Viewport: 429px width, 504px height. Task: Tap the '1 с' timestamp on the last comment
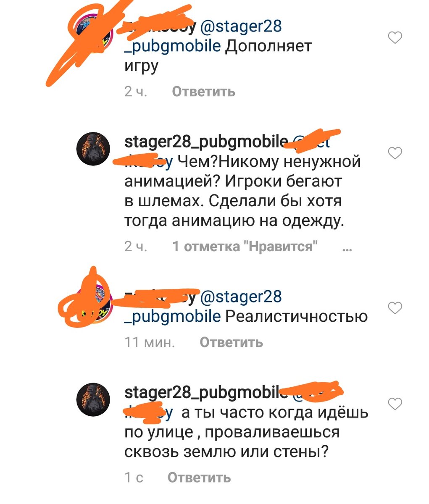pyautogui.click(x=134, y=478)
